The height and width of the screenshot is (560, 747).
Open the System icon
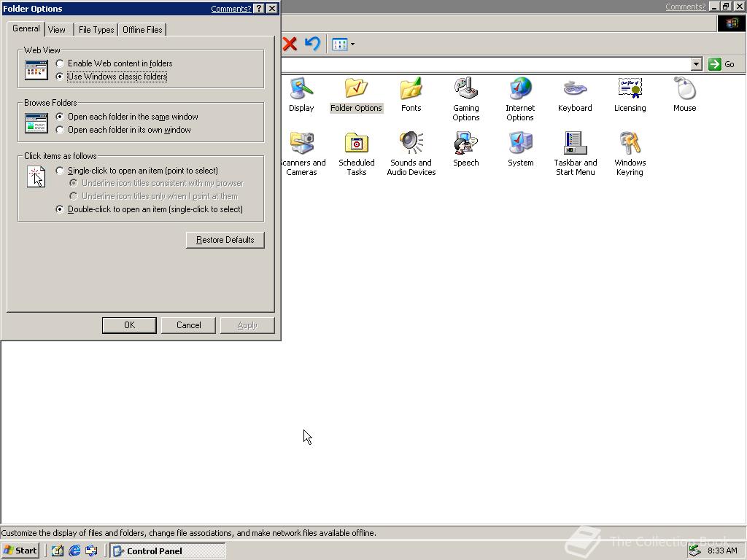(520, 149)
